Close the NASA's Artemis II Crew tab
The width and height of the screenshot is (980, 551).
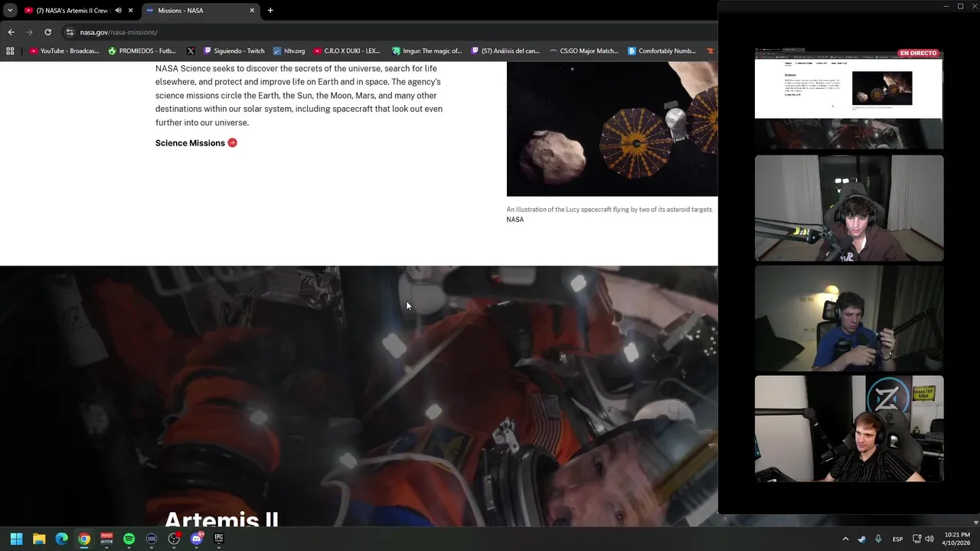click(x=131, y=11)
